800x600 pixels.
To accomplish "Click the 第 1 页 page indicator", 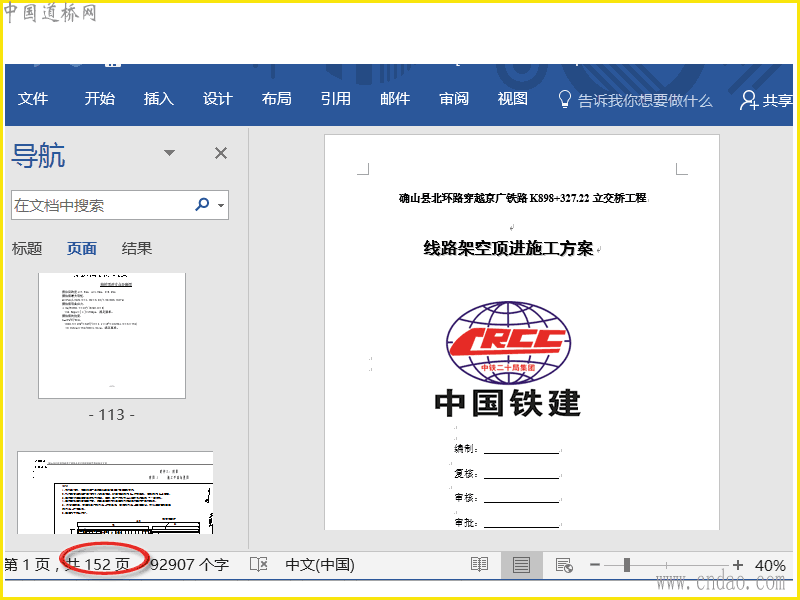I will [27, 565].
